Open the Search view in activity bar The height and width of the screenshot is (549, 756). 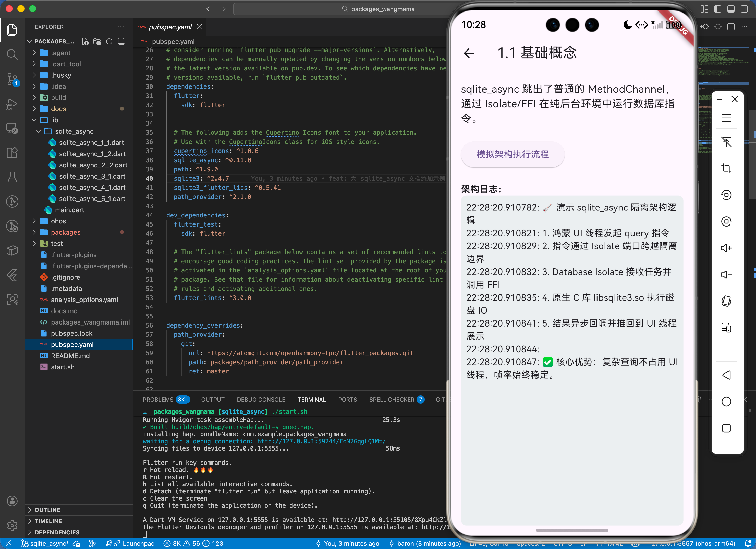12,54
